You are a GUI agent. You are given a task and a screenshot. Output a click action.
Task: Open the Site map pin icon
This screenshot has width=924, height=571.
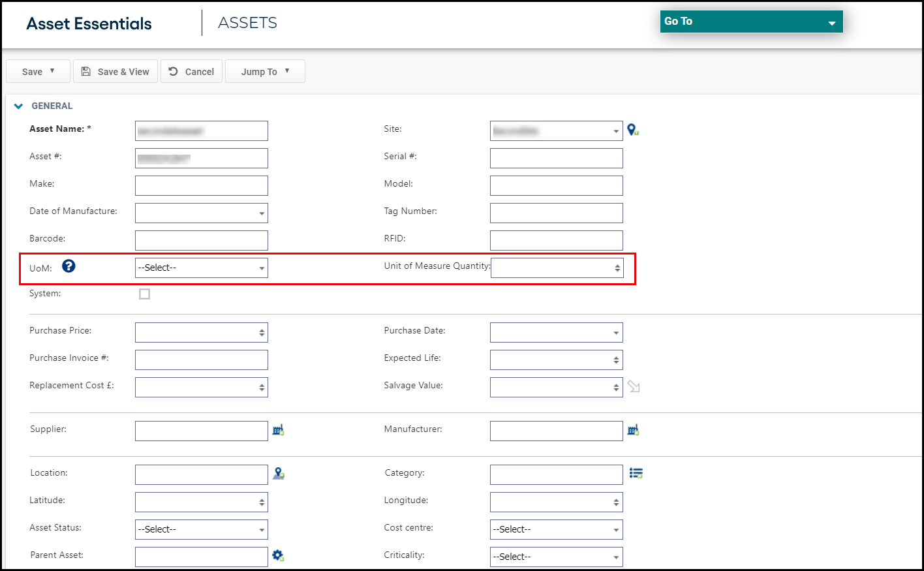click(633, 130)
